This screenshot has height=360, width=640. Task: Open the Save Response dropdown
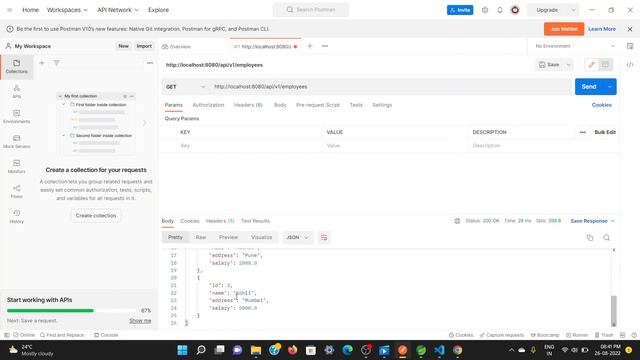coord(592,221)
